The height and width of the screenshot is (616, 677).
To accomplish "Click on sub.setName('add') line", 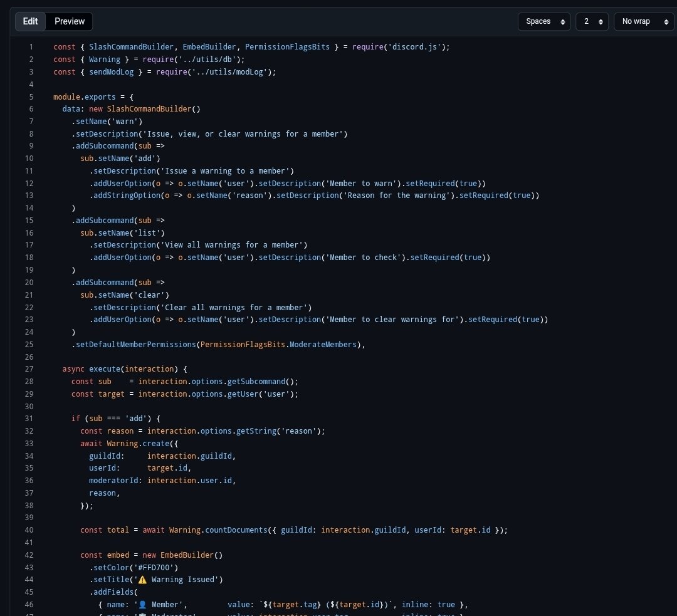I will pos(120,159).
